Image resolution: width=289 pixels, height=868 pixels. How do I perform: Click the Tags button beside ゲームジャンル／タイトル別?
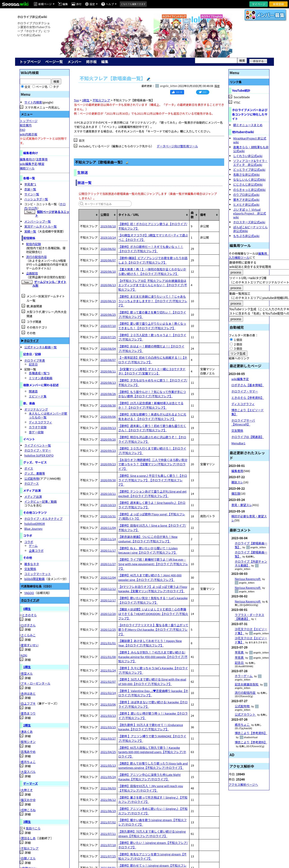tap(27, 282)
